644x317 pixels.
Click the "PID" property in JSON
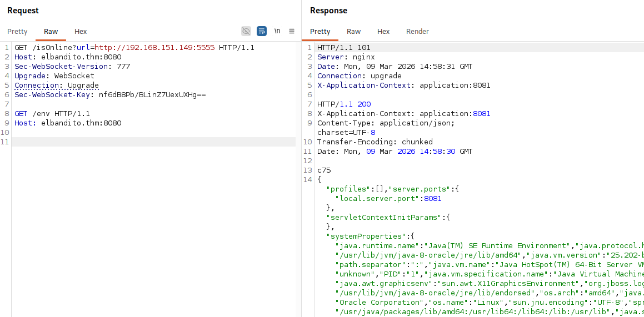click(x=393, y=274)
